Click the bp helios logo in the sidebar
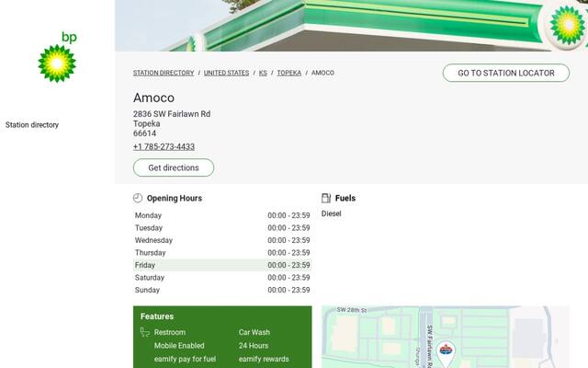This screenshot has width=588, height=368. coord(57,57)
